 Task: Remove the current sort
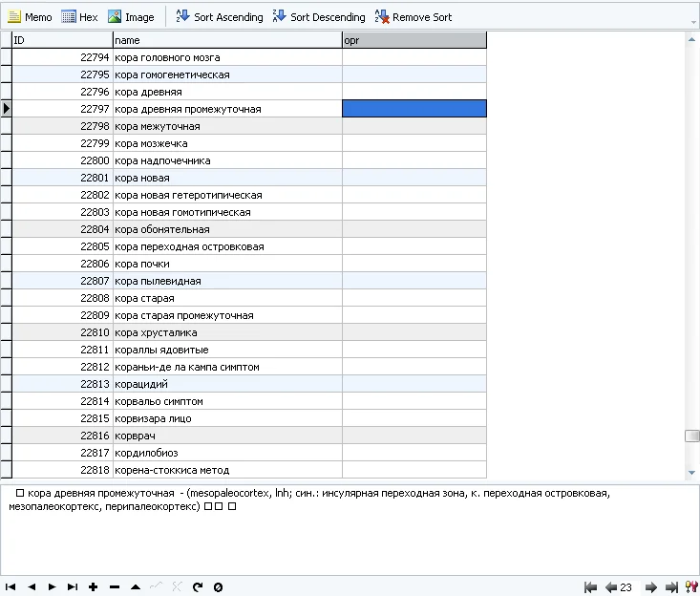pyautogui.click(x=413, y=17)
